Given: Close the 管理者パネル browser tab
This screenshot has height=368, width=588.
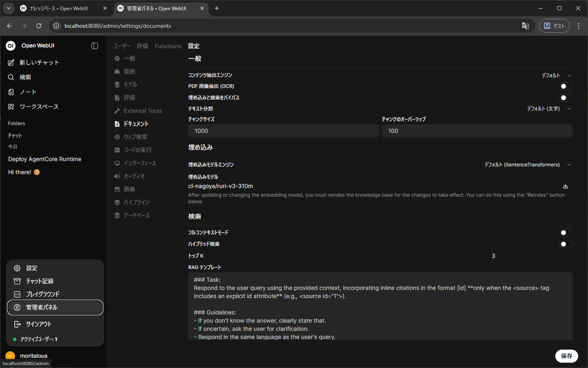Looking at the screenshot, I should pyautogui.click(x=202, y=8).
